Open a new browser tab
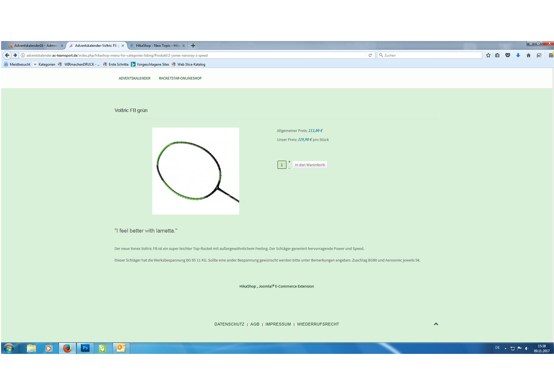This screenshot has width=554, height=392. tap(193, 45)
